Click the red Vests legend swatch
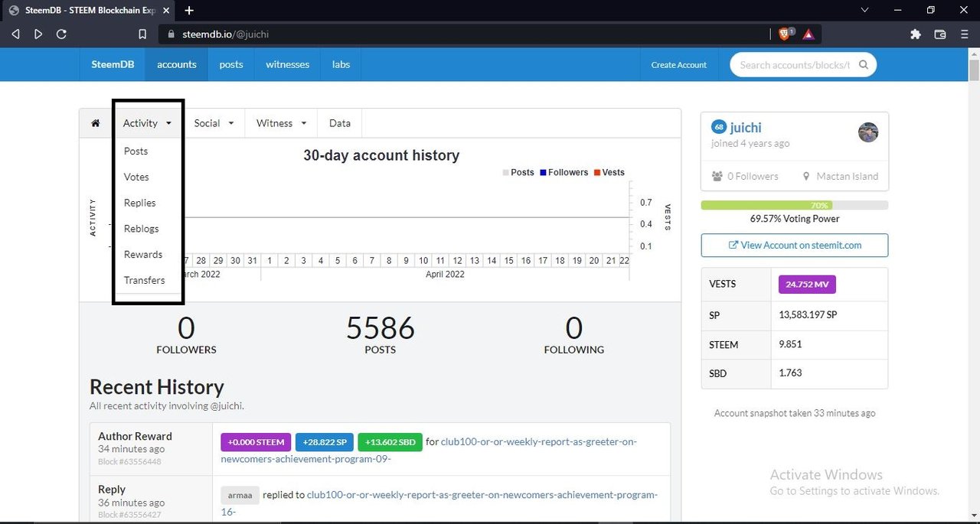 [x=596, y=173]
